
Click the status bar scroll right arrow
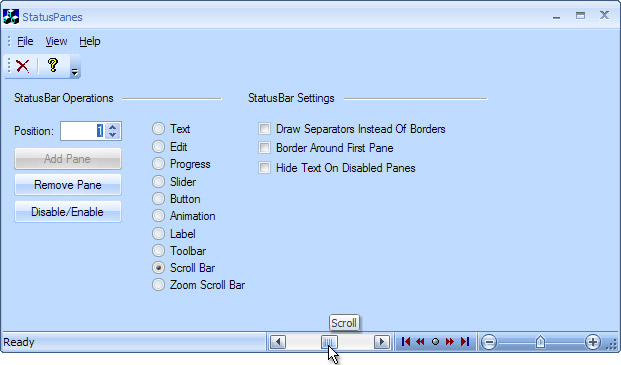point(382,342)
